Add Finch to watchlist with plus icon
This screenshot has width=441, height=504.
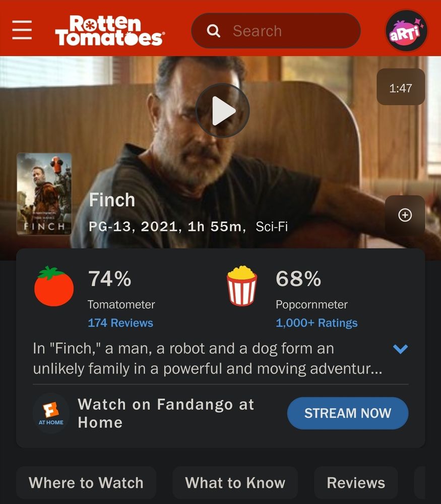405,215
